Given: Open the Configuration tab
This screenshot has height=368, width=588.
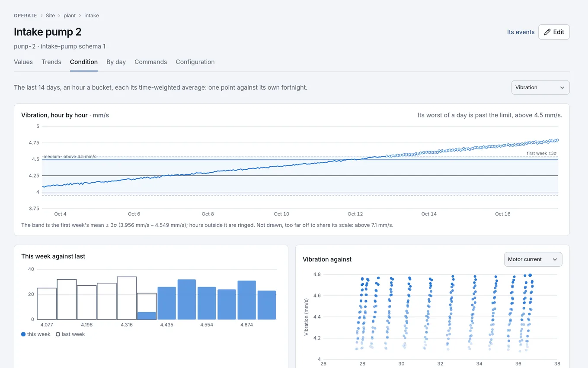Looking at the screenshot, I should (195, 62).
